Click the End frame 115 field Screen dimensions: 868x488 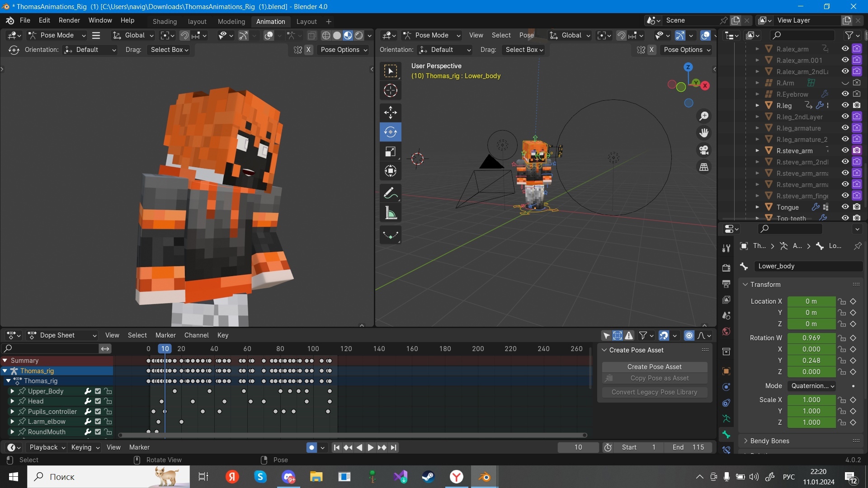(x=688, y=447)
